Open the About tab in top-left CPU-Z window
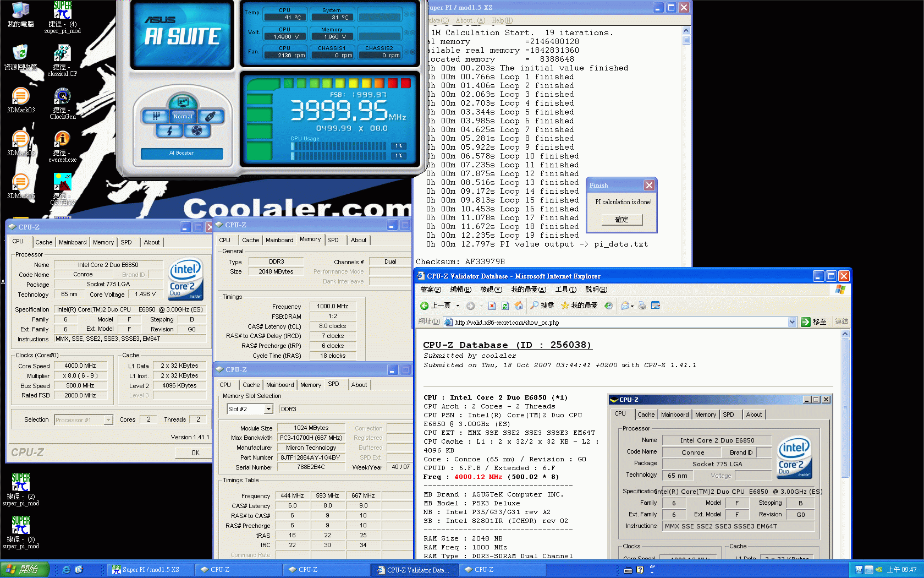Screen dimensions: 924x578 pyautogui.click(x=152, y=242)
